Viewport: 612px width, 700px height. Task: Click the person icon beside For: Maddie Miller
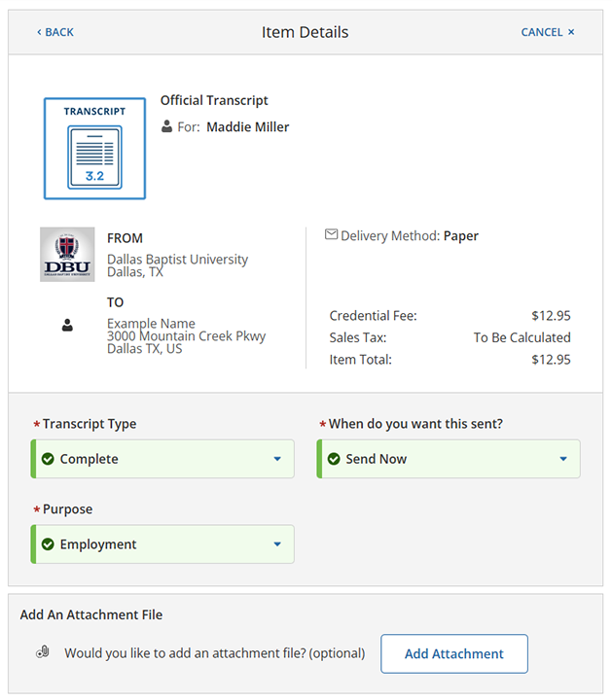click(167, 126)
